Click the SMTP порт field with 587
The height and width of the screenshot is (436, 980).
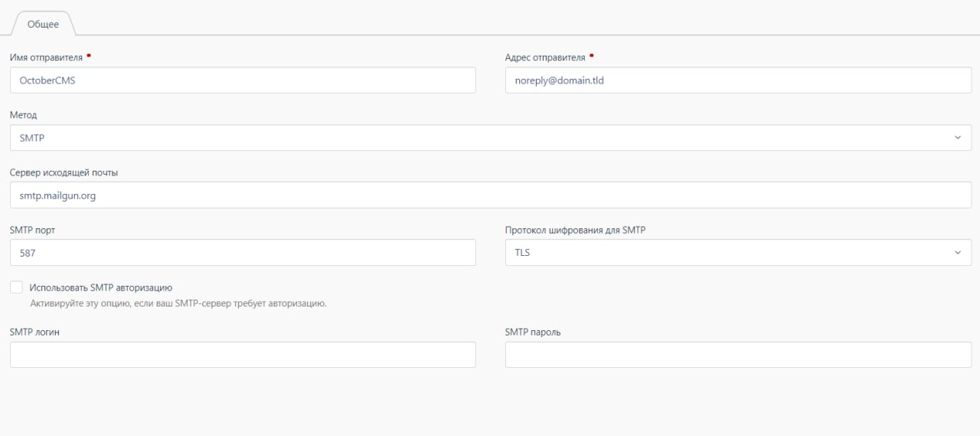coord(243,253)
